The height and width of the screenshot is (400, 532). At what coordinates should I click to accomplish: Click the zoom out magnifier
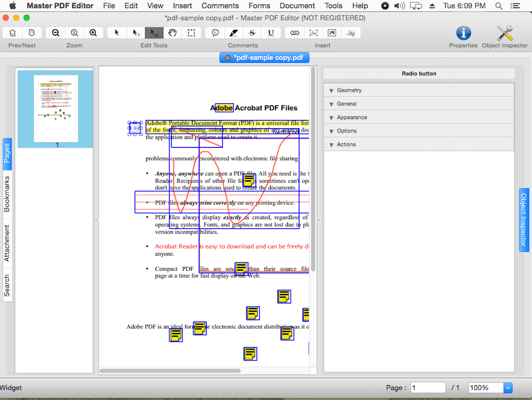point(56,33)
